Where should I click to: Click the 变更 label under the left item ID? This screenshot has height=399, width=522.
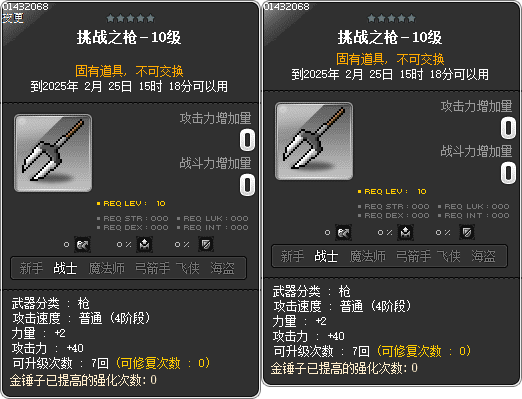point(13,18)
